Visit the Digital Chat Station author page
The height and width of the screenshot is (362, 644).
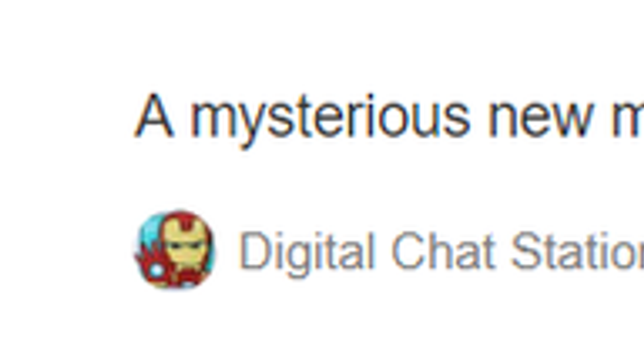click(441, 252)
